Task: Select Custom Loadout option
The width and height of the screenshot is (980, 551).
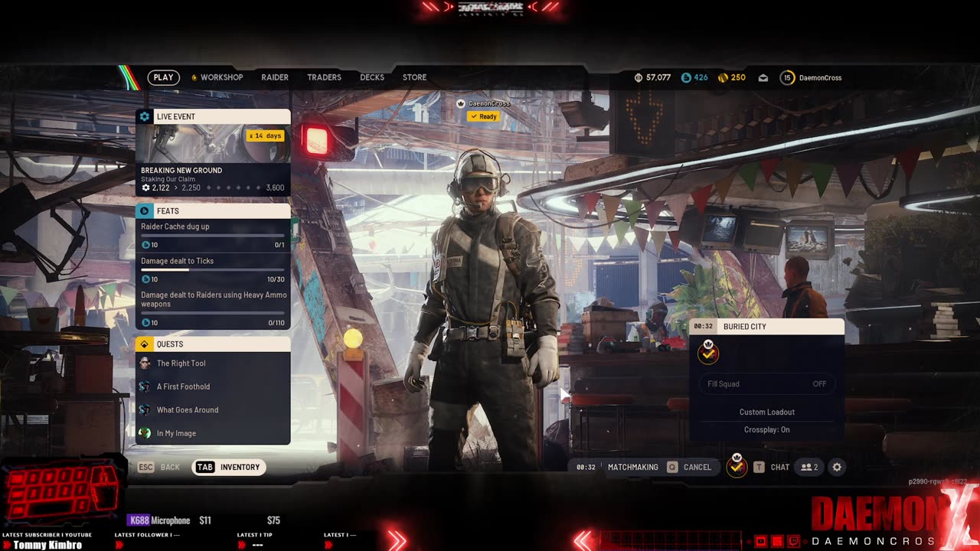Action: click(766, 412)
